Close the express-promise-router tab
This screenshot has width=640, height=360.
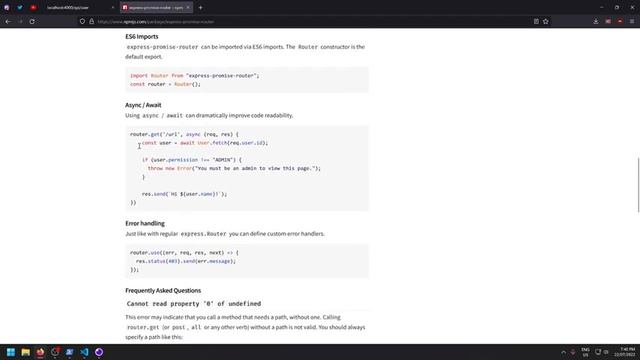point(188,7)
